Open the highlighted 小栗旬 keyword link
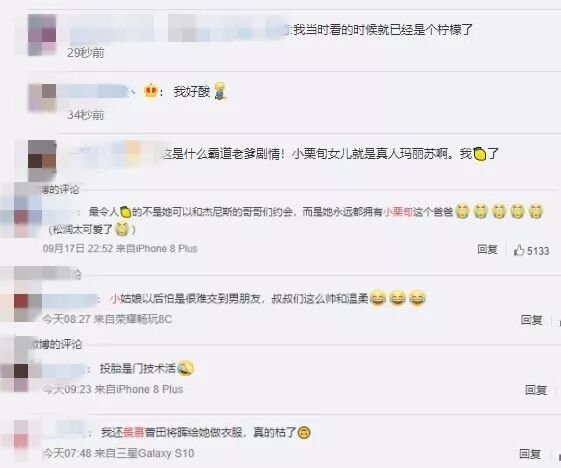561x468 pixels. pos(398,212)
